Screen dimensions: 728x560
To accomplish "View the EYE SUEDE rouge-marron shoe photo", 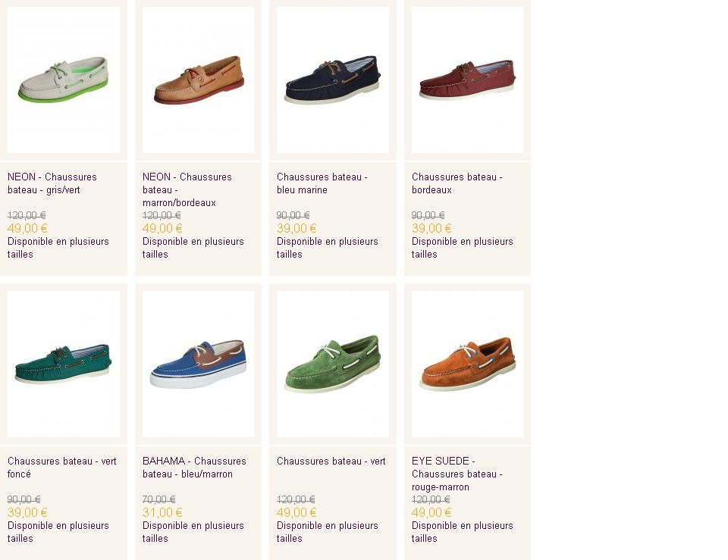I will (468, 364).
